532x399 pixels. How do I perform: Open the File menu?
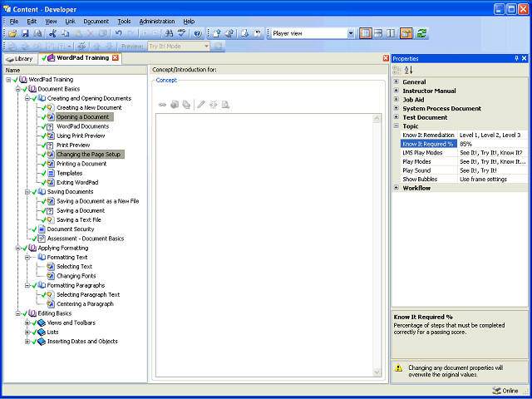(x=14, y=22)
